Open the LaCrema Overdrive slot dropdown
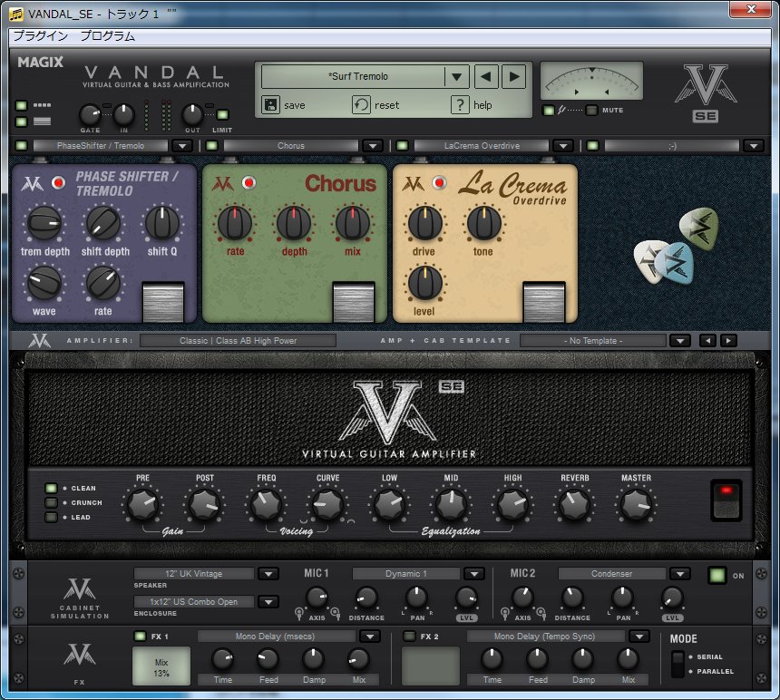Screen dimensions: 780x700 (562, 146)
